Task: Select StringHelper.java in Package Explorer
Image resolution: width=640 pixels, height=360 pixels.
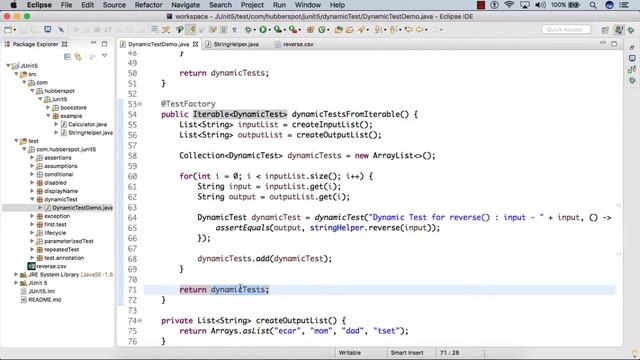Action: (x=90, y=133)
